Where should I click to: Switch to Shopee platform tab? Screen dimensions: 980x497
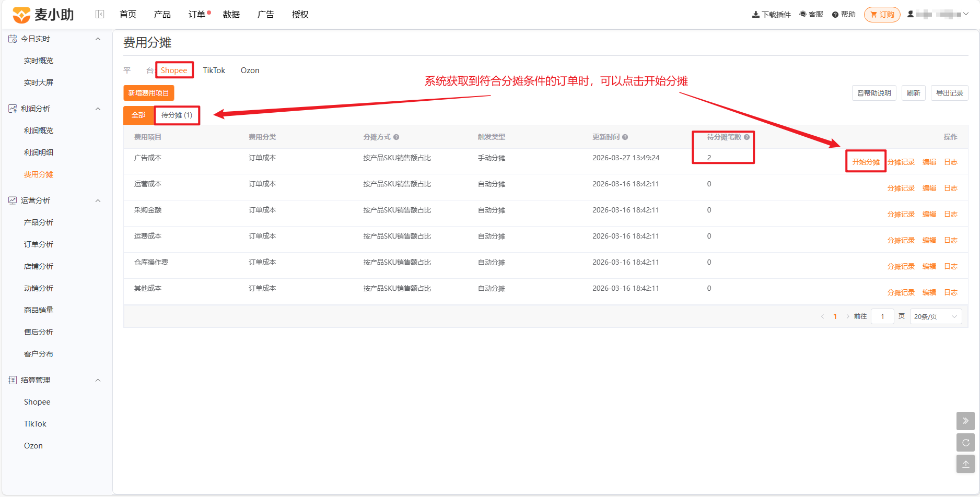174,70
